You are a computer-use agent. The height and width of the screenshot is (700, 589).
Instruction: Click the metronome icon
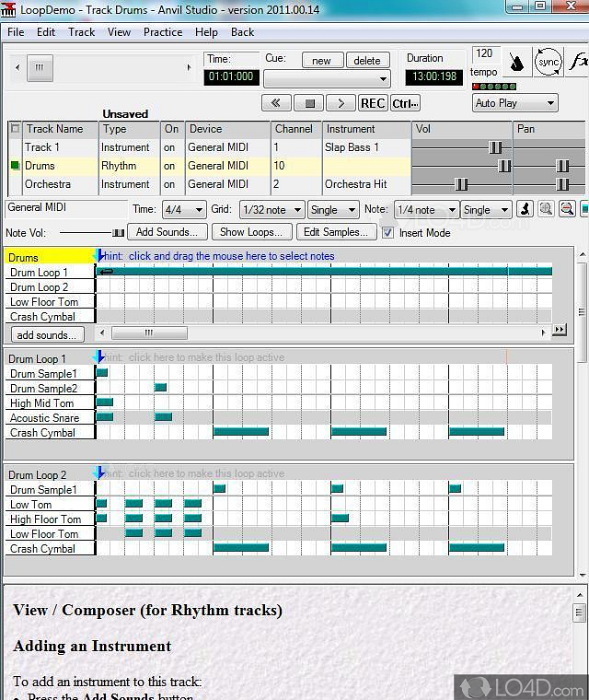(x=518, y=63)
